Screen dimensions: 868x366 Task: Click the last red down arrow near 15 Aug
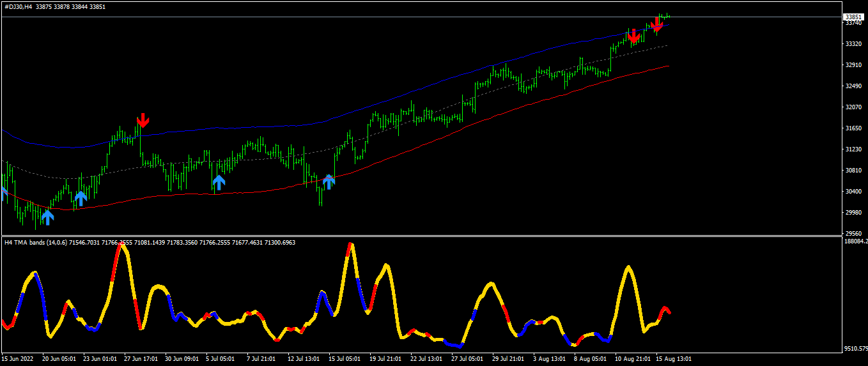656,25
